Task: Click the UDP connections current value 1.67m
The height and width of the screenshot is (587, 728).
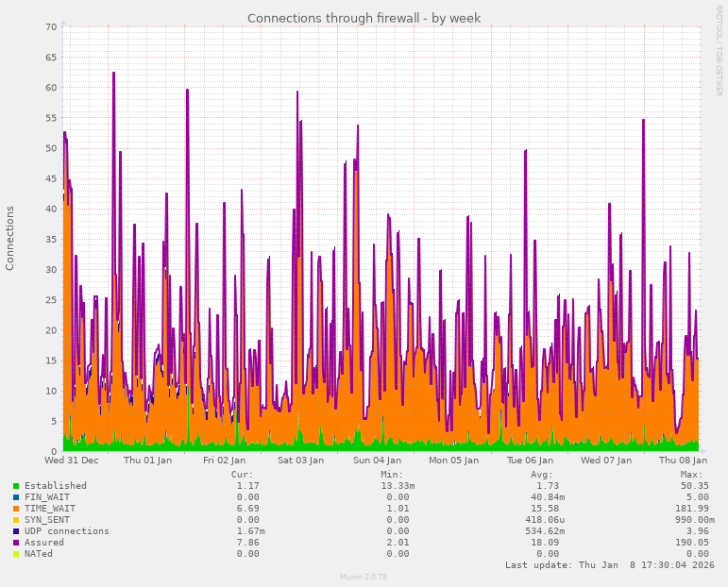Action: pos(251,531)
